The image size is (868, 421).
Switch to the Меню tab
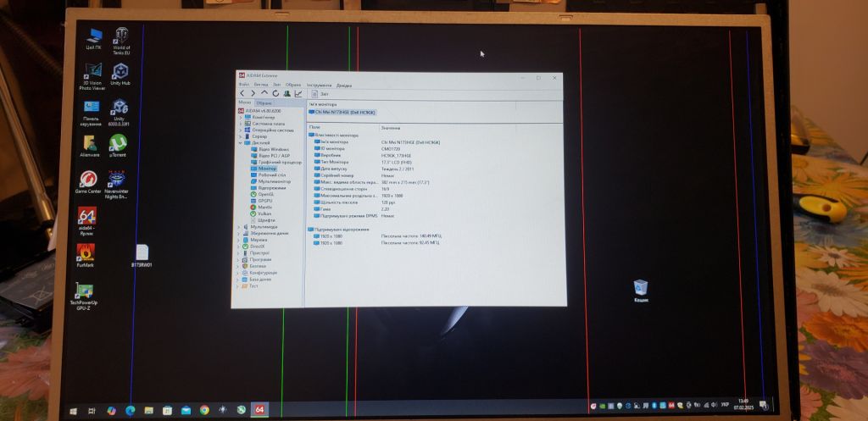(x=244, y=102)
